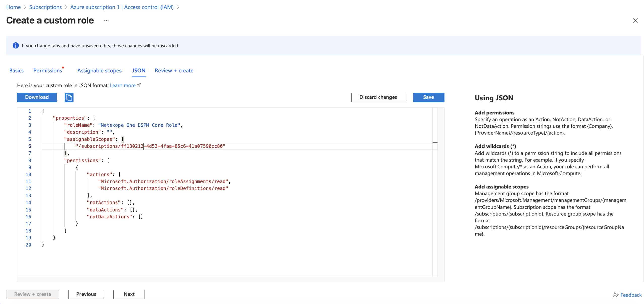The width and height of the screenshot is (644, 304).
Task: Click the Add wildcards (*) heading
Action: (495, 146)
